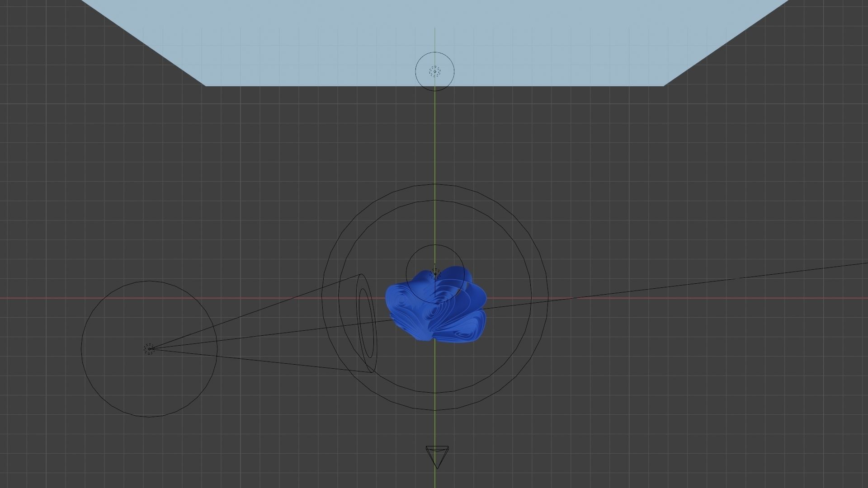The height and width of the screenshot is (488, 868).
Task: Click the point light icon above the blue mesh
Action: pyautogui.click(x=435, y=273)
